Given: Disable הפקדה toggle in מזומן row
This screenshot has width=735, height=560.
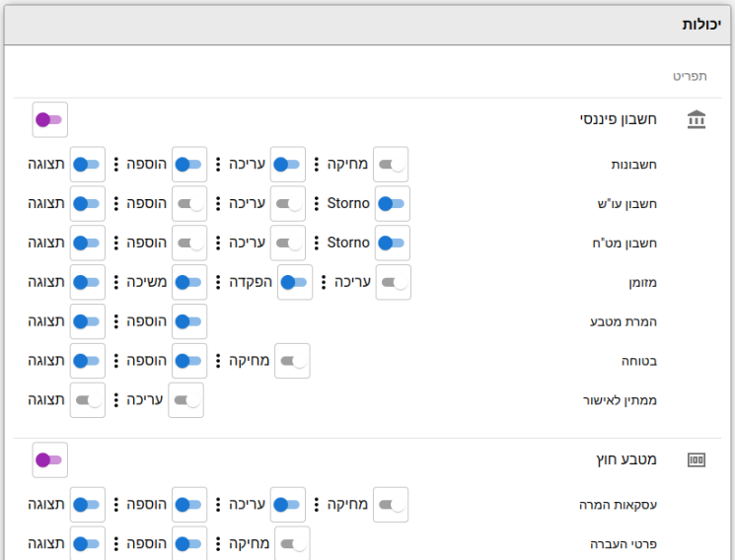Looking at the screenshot, I should point(295,283).
